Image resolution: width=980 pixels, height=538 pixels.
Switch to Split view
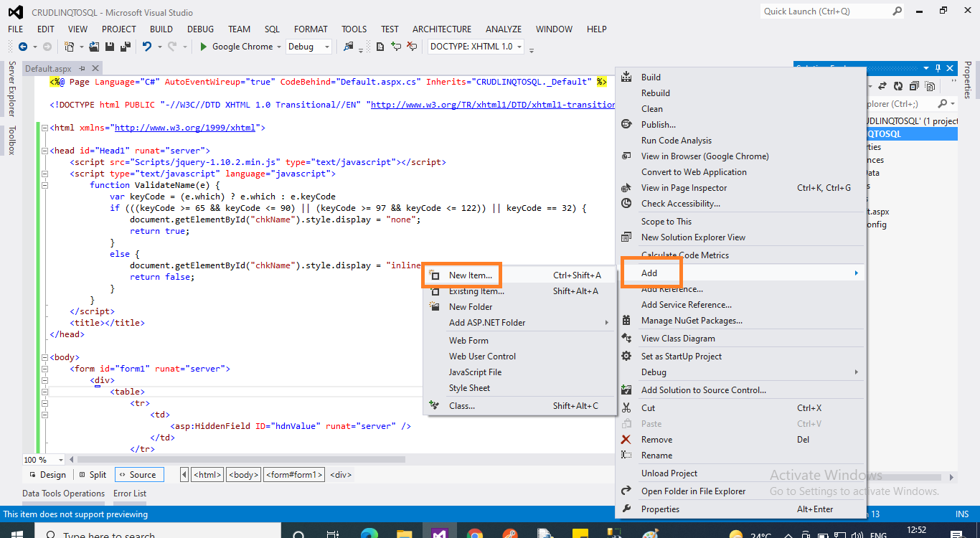click(93, 475)
